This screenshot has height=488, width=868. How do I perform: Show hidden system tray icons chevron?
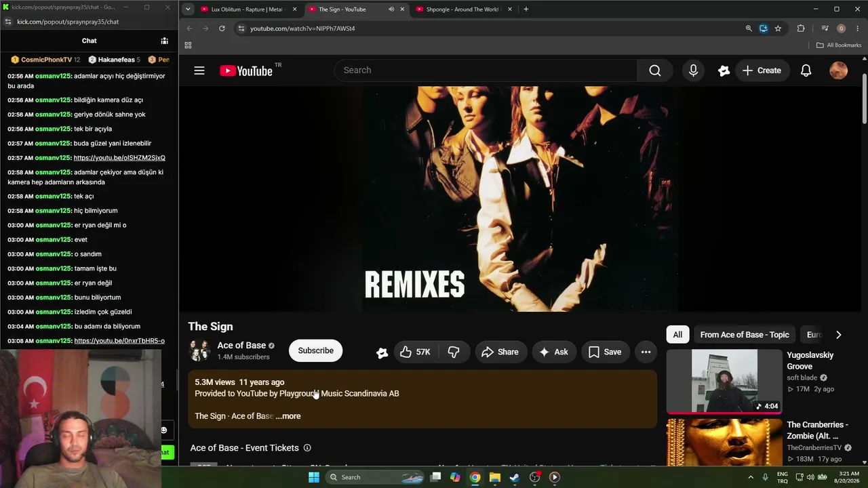(751, 477)
